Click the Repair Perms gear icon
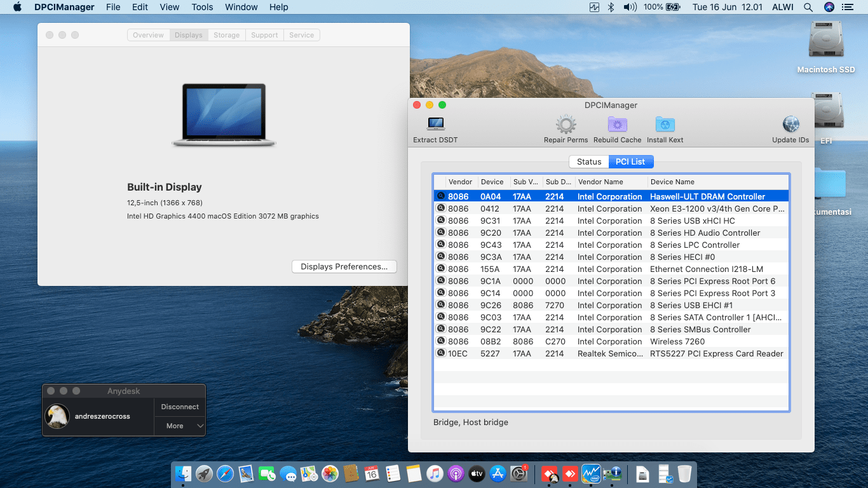This screenshot has height=488, width=868. pyautogui.click(x=566, y=125)
